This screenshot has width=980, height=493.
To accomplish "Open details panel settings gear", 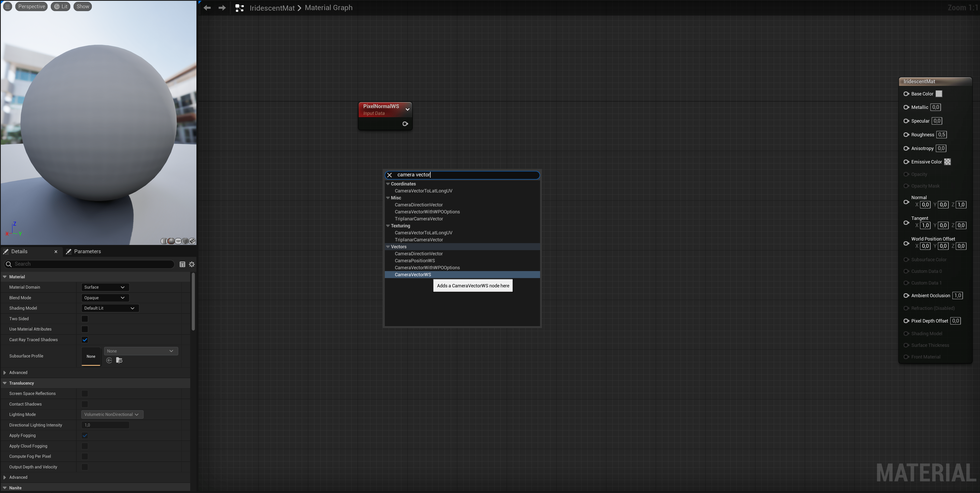I will pos(192,264).
